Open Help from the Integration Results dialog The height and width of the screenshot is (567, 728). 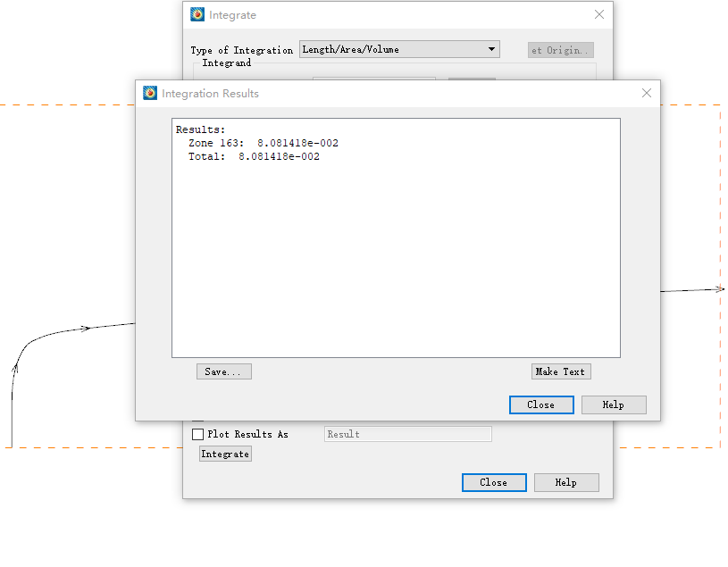coord(614,404)
